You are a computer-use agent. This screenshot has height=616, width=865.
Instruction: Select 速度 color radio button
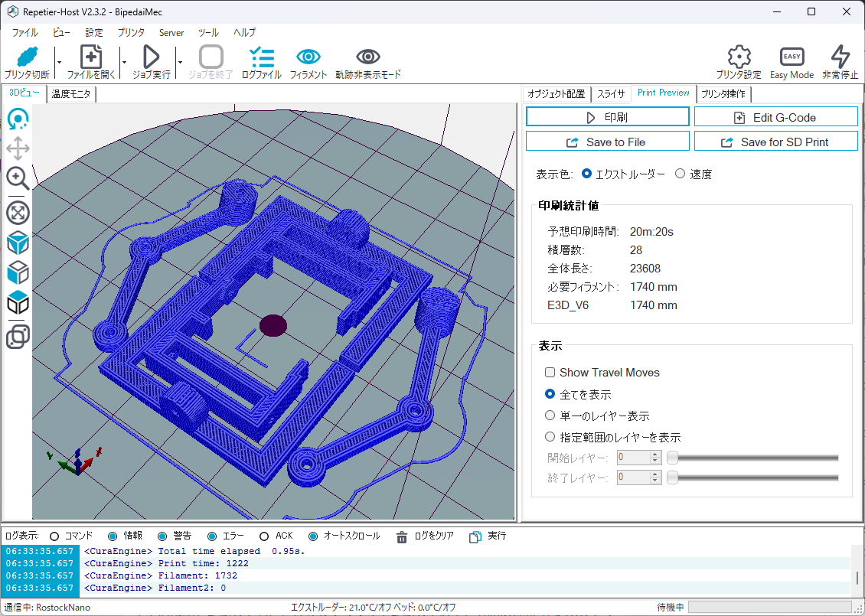click(680, 174)
